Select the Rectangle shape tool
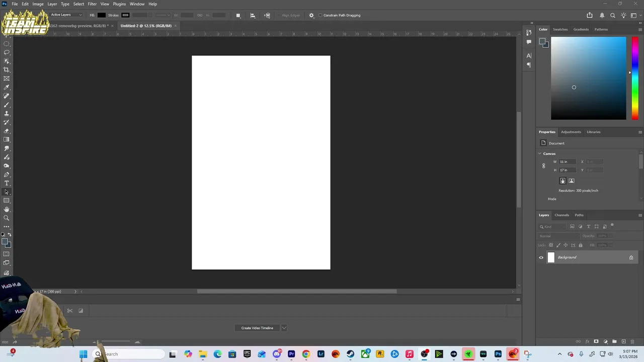The height and width of the screenshot is (362, 644). [7, 201]
